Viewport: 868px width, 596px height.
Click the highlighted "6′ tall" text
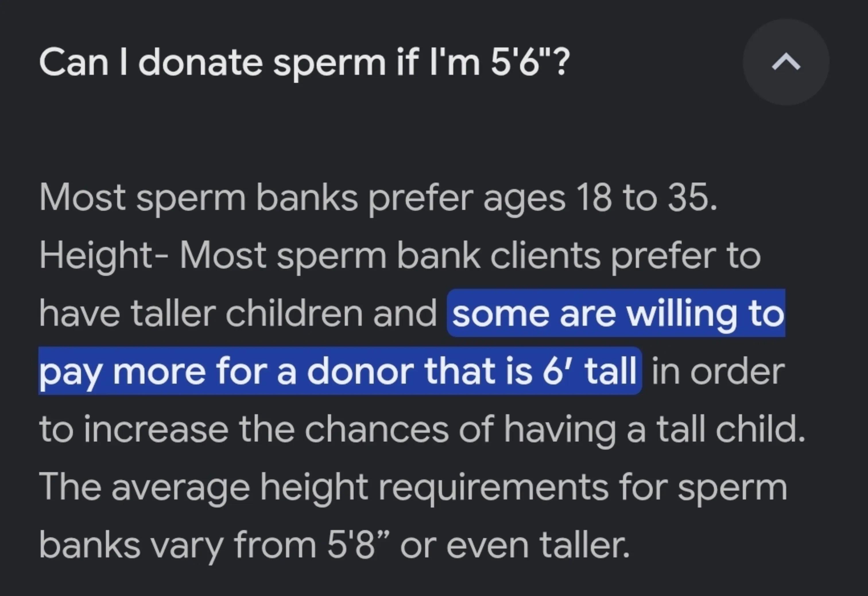[589, 371]
